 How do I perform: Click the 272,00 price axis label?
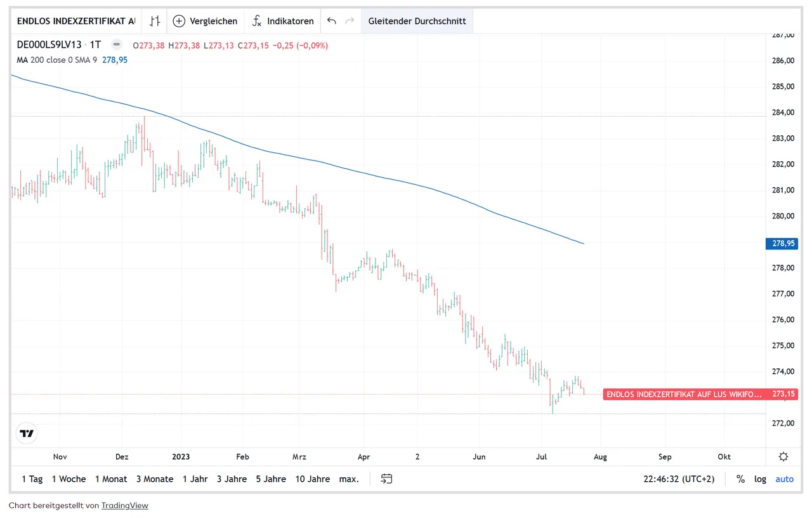click(x=782, y=423)
